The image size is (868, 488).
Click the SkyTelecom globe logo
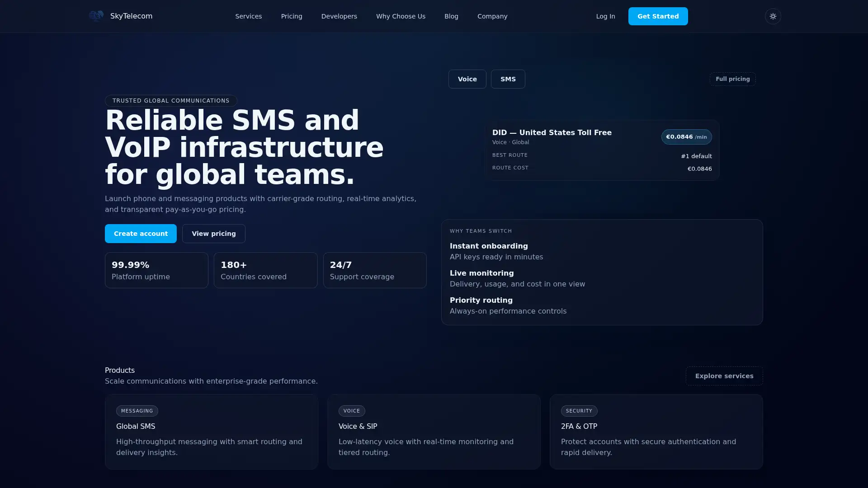click(96, 15)
